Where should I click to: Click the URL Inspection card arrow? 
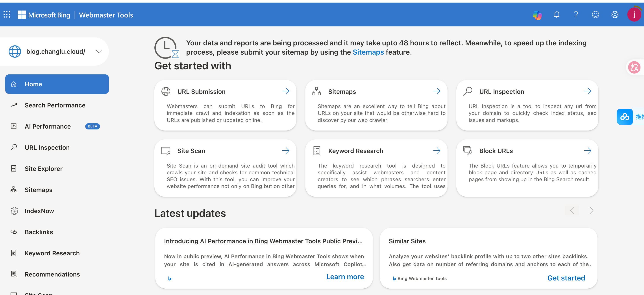(587, 91)
